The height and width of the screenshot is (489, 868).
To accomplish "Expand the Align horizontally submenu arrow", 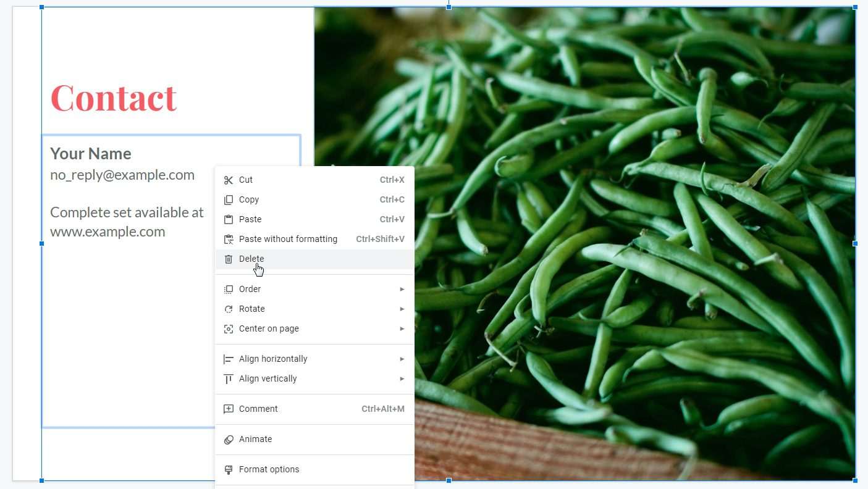I will pyautogui.click(x=402, y=359).
